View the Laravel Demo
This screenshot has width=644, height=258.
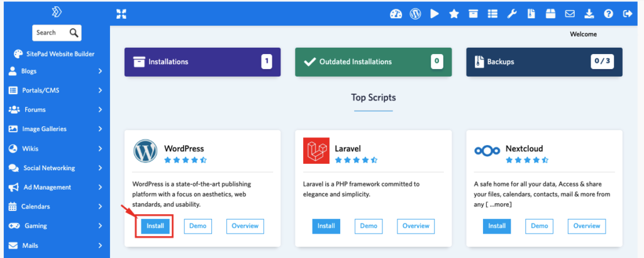(x=369, y=226)
